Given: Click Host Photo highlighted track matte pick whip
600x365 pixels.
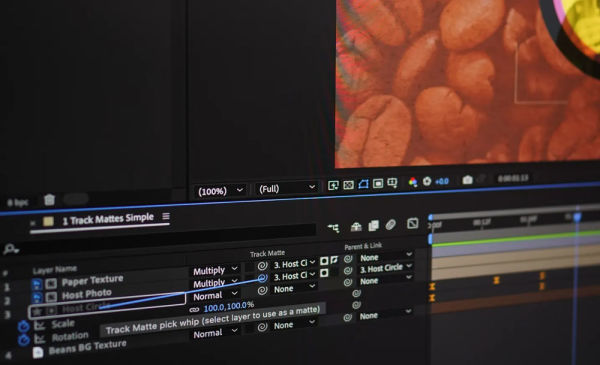Looking at the screenshot, I should coord(262,278).
